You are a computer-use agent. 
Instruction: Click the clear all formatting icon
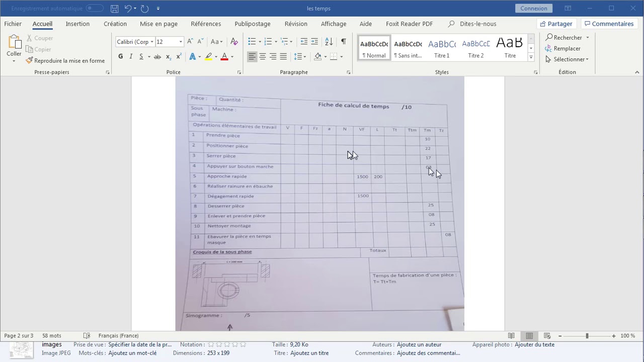tap(234, 42)
